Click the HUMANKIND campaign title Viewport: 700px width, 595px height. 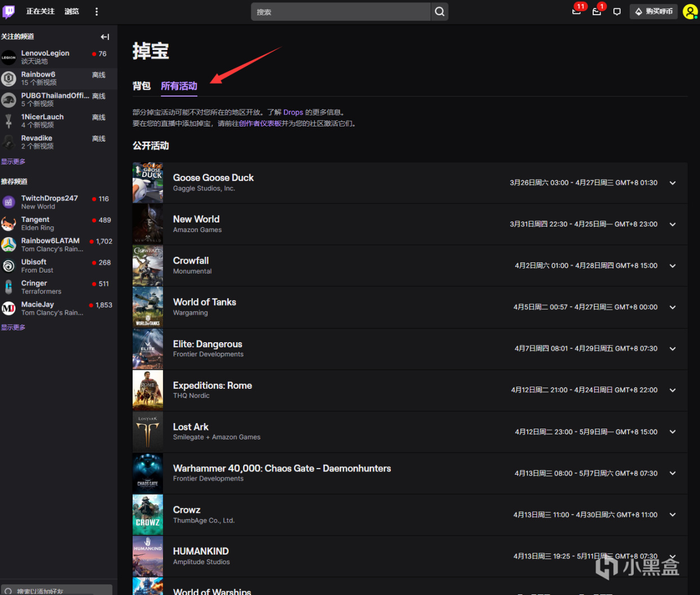point(201,551)
